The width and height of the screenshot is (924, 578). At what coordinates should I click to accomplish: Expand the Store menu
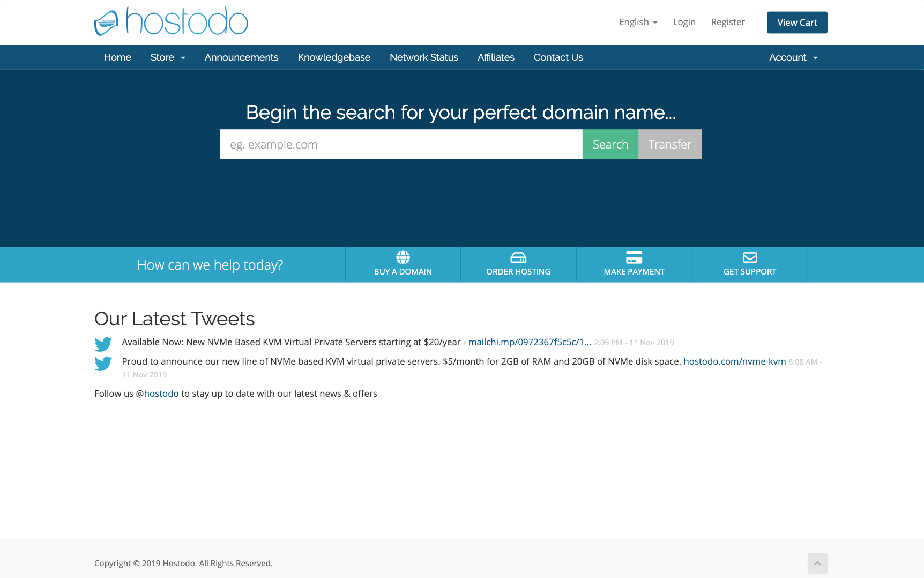(x=168, y=57)
